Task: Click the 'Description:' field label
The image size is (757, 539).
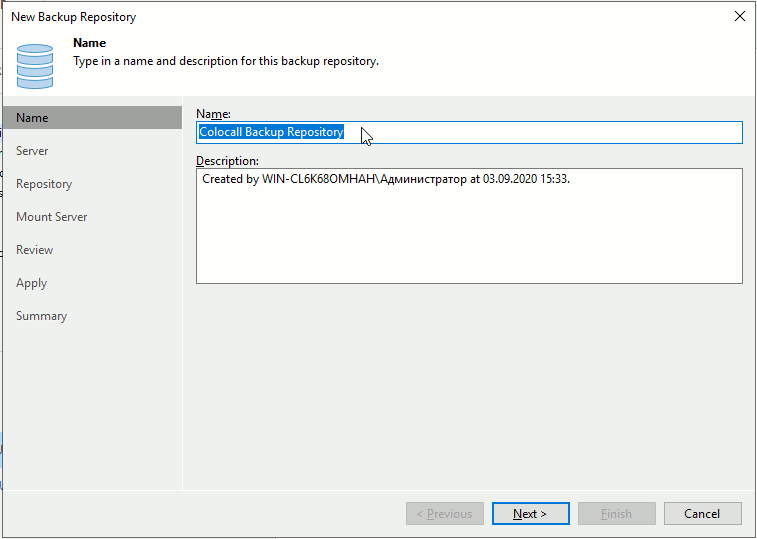Action: [x=227, y=161]
